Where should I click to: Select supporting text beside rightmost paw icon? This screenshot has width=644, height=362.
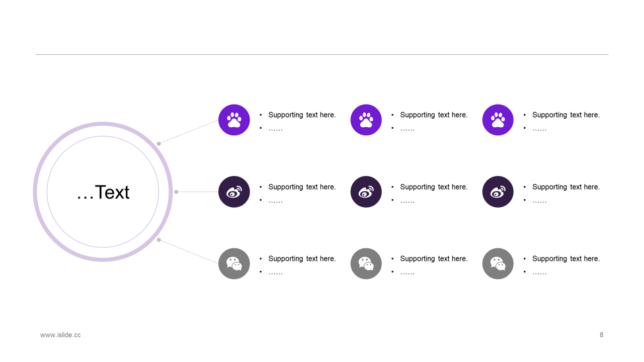566,115
